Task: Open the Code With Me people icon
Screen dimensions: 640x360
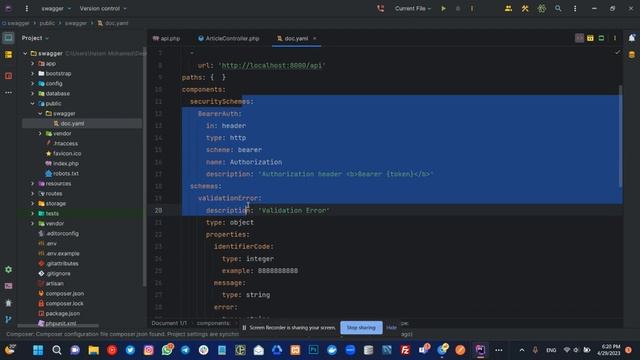Action: [508, 8]
